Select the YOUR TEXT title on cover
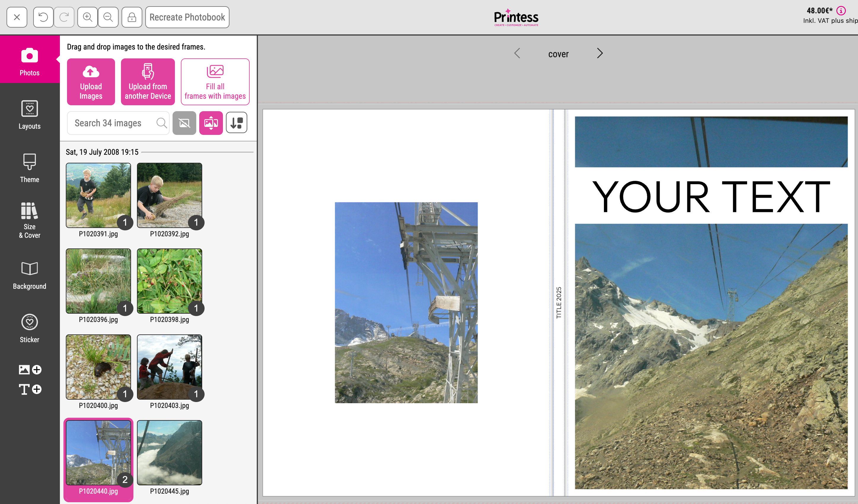This screenshot has width=858, height=504. coord(711,197)
